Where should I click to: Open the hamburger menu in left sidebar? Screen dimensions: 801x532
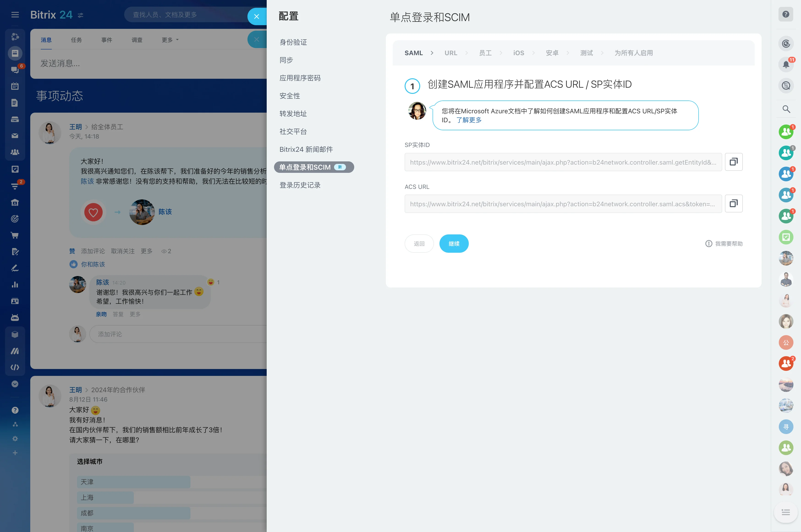[x=15, y=15]
